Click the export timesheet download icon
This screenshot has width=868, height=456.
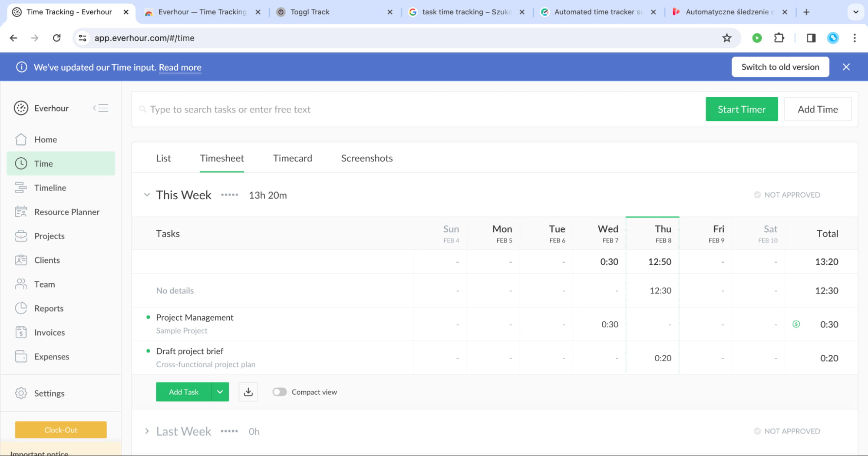[248, 391]
